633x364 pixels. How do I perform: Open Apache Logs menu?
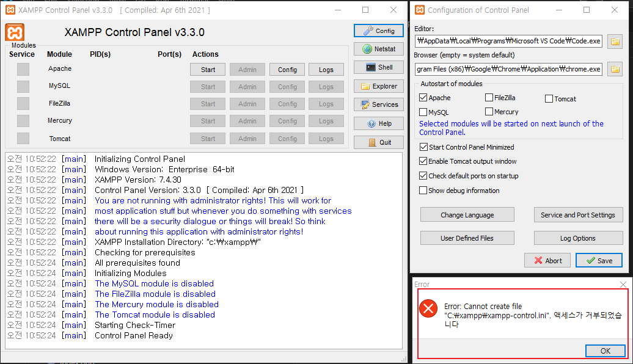click(x=326, y=70)
